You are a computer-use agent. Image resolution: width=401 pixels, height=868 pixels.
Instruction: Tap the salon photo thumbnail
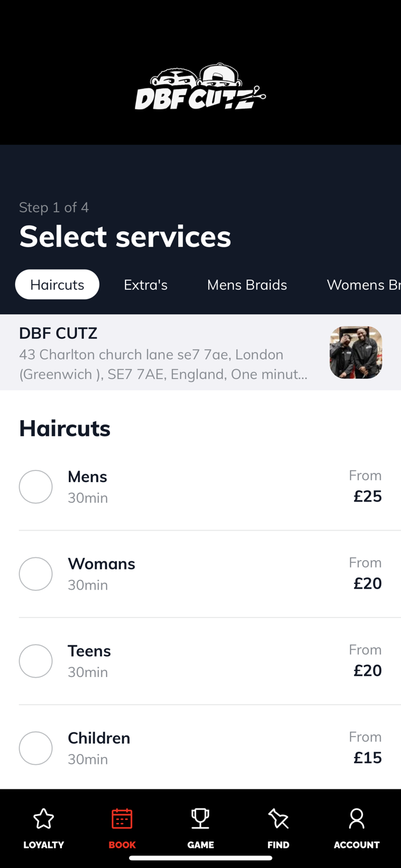[x=355, y=352]
